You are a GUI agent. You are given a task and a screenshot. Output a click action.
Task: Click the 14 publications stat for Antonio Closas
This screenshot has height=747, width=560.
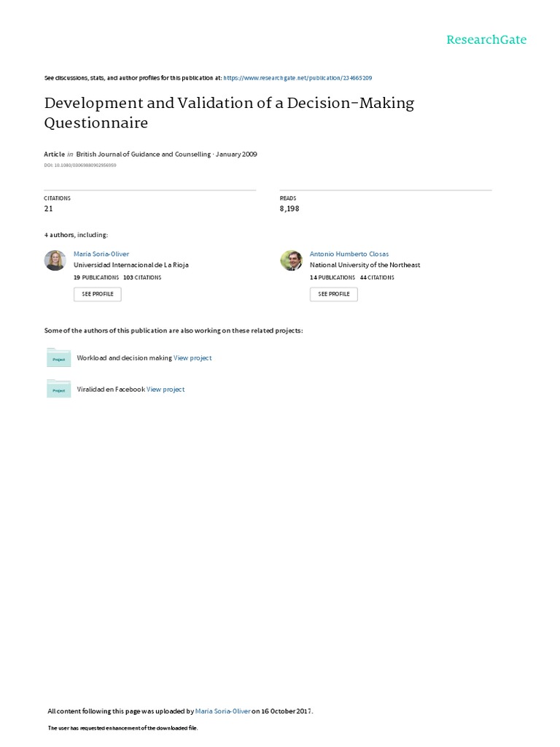click(332, 278)
